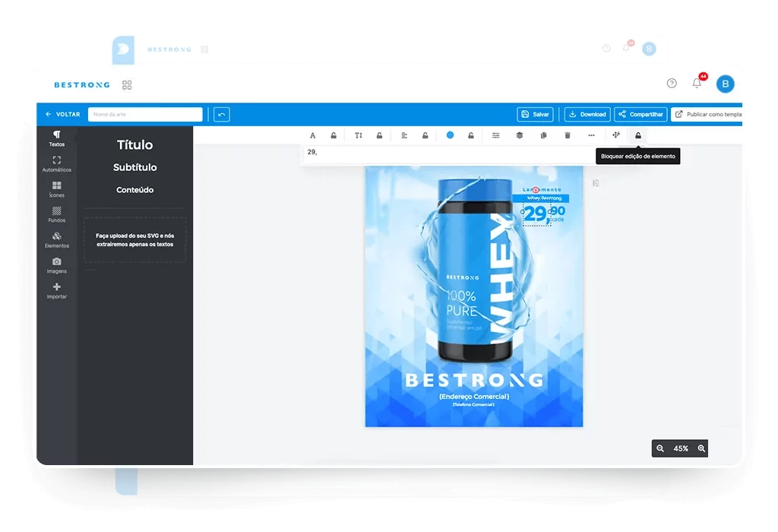This screenshot has width=778, height=532.
Task: Click the undo arrow button
Action: [x=222, y=115]
